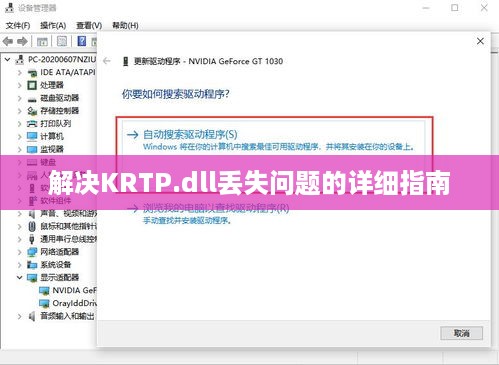Expand the 存储控制器 node chevron
This screenshot has height=365, width=499.
[20, 111]
